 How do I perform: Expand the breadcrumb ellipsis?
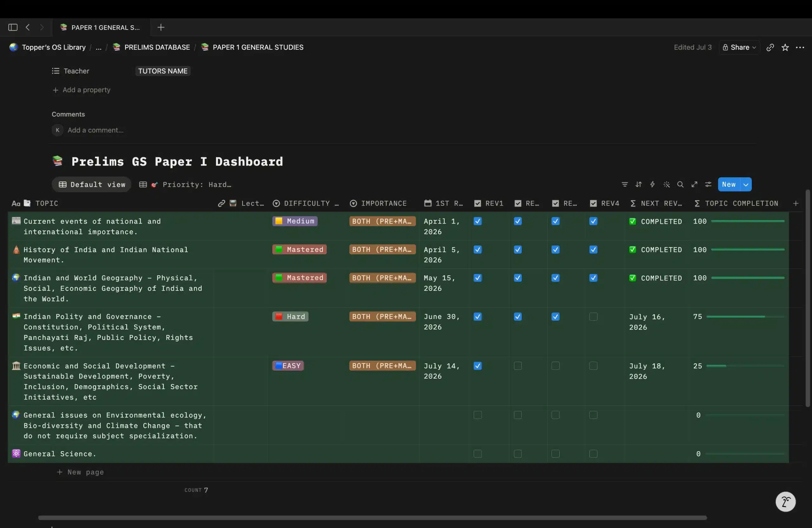pos(99,48)
